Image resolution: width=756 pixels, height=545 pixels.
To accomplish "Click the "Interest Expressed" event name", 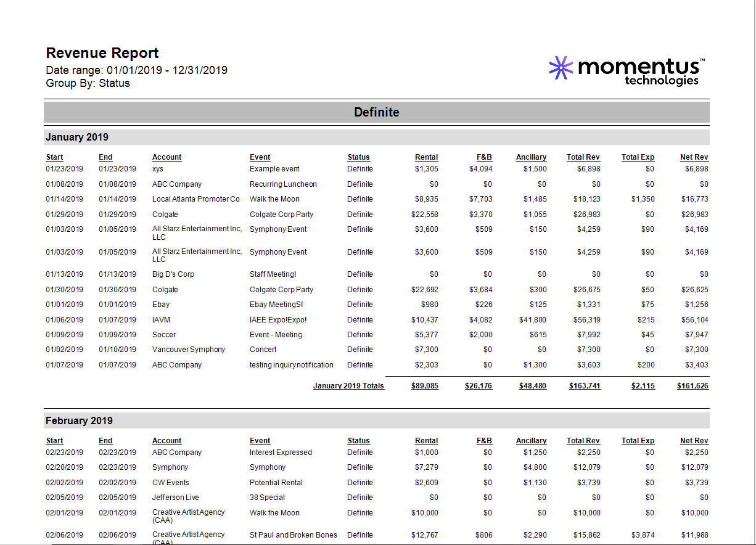I will tap(281, 453).
